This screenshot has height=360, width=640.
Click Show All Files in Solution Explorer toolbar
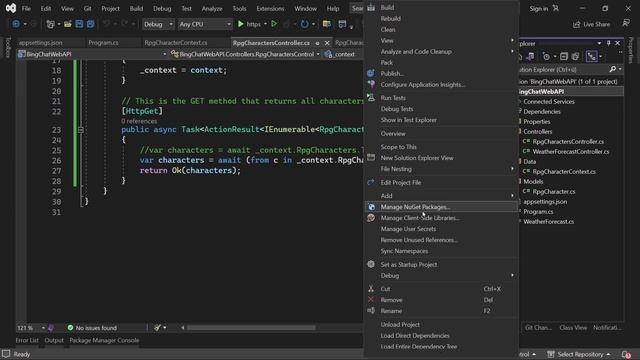pos(575,56)
